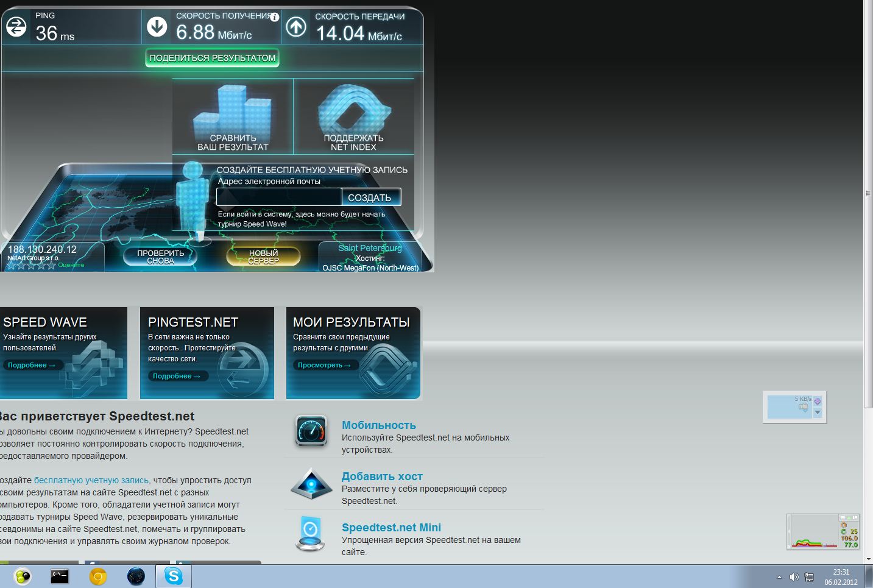This screenshot has height=588, width=873.
Task: Open the Speedtest.net Mini link
Action: pos(391,528)
